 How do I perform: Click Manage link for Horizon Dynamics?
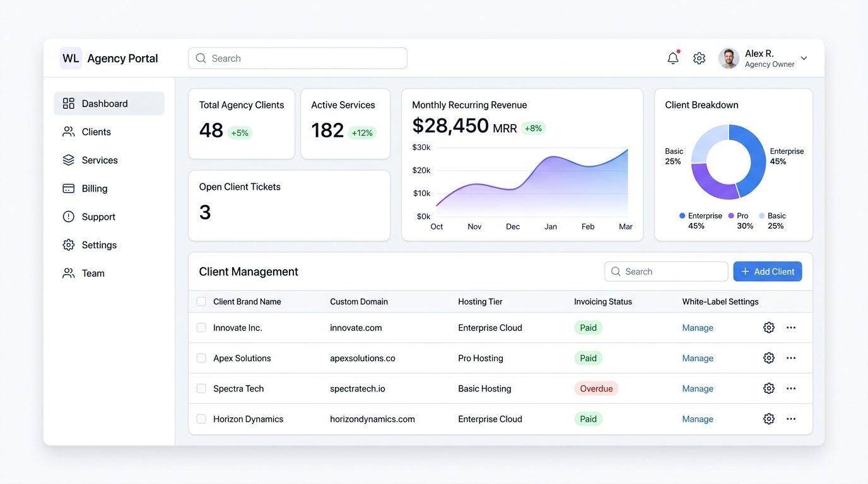coord(698,419)
